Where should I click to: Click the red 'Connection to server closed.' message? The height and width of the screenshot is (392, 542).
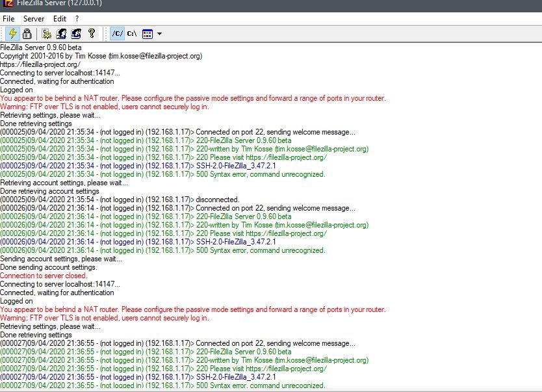43,276
